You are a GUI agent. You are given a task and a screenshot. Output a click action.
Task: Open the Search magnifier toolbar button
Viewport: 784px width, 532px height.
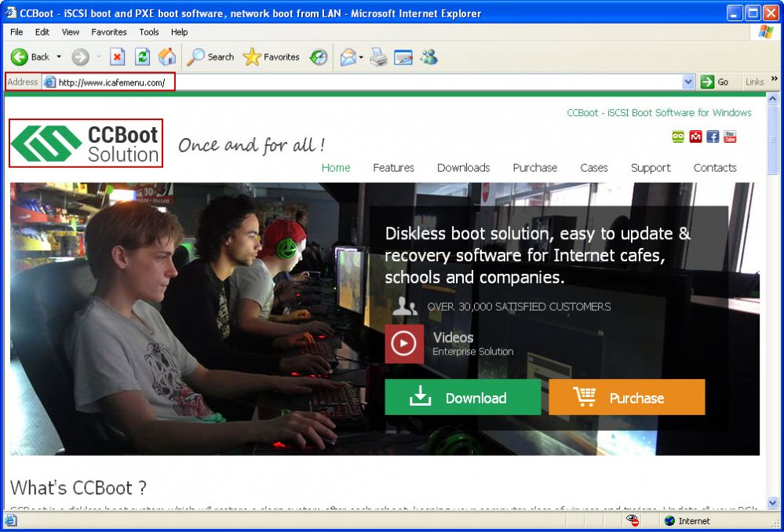click(210, 57)
